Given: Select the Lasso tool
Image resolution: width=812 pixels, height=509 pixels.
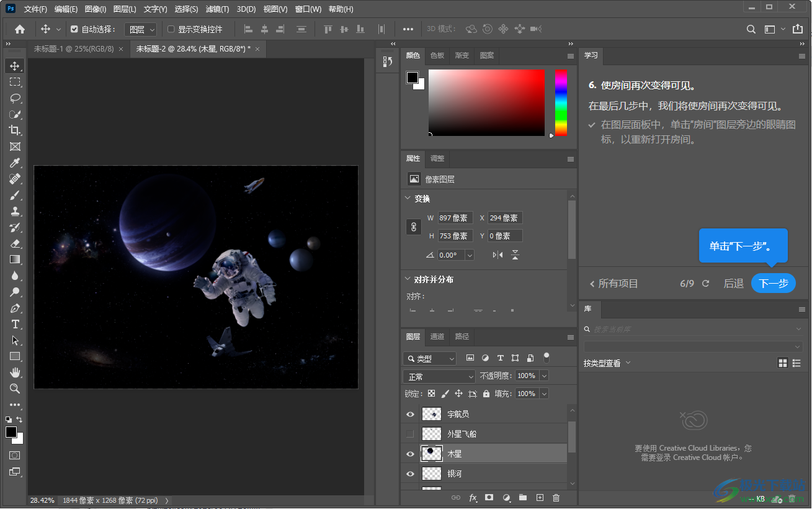Looking at the screenshot, I should click(15, 97).
